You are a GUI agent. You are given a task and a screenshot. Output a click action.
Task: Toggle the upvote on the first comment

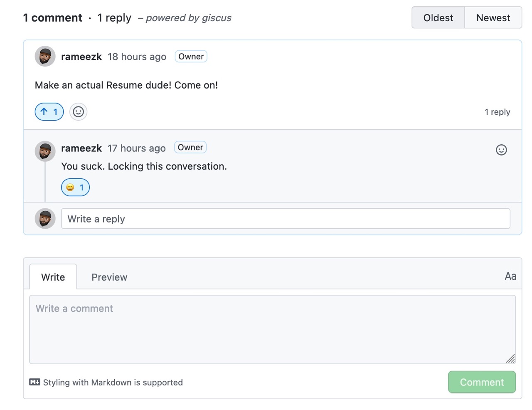pyautogui.click(x=49, y=111)
